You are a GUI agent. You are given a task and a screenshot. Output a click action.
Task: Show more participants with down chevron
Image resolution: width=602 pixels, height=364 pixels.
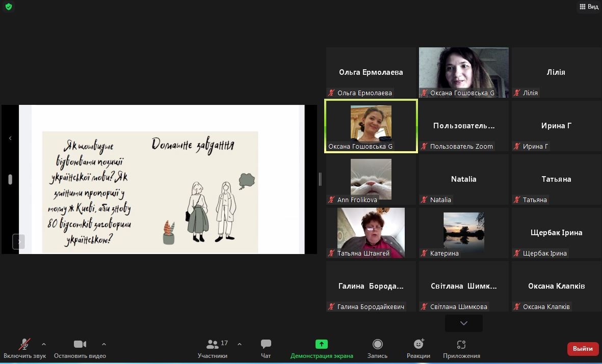click(463, 323)
